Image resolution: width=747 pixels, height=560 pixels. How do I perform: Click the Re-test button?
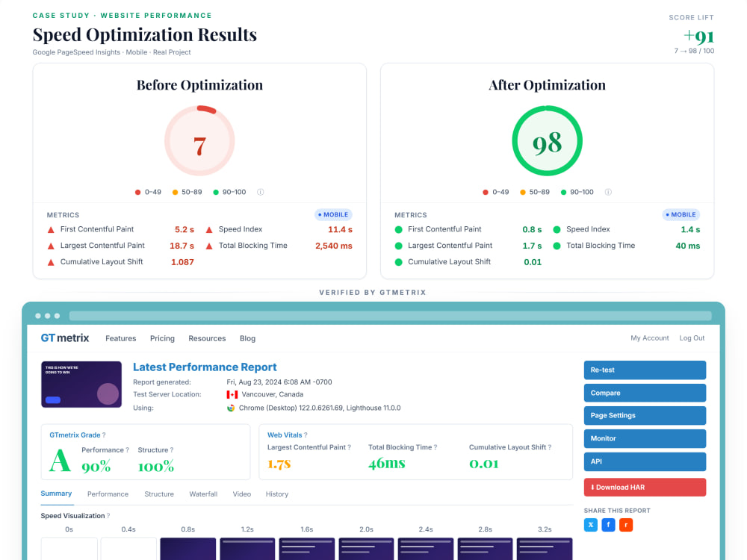coord(645,370)
